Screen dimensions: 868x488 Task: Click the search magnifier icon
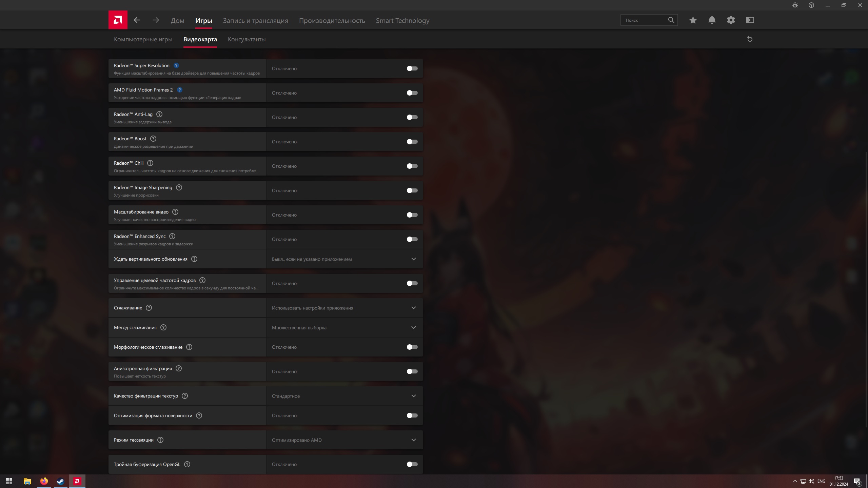point(671,20)
